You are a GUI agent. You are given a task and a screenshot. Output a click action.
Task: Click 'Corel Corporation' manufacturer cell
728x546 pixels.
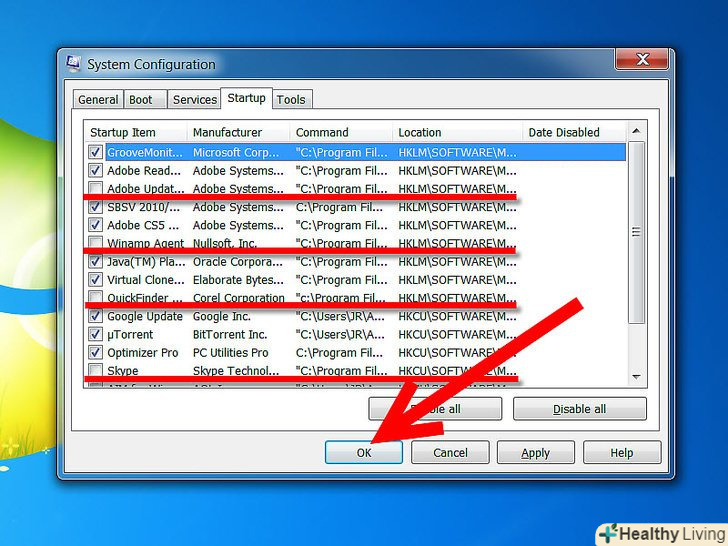click(x=239, y=297)
